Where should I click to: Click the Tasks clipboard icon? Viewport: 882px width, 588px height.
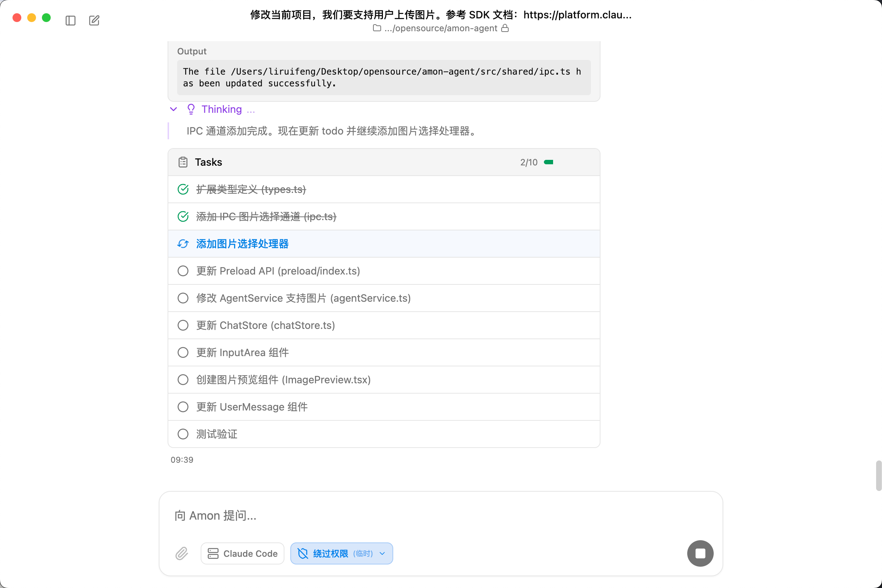tap(183, 162)
